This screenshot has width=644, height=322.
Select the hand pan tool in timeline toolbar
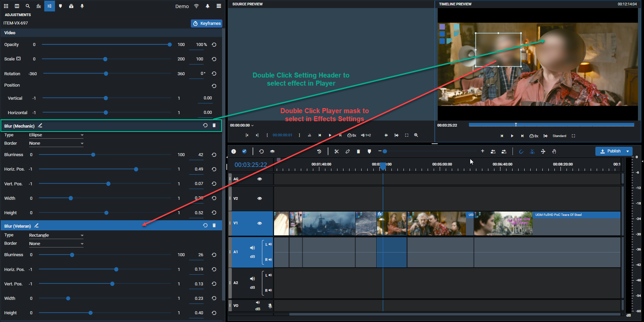tap(554, 151)
